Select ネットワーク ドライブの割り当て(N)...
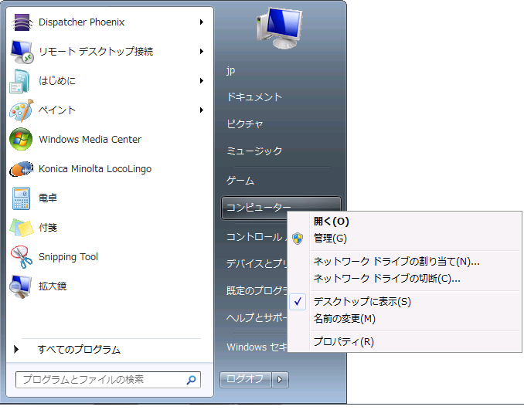The image size is (524, 420). coord(396,262)
